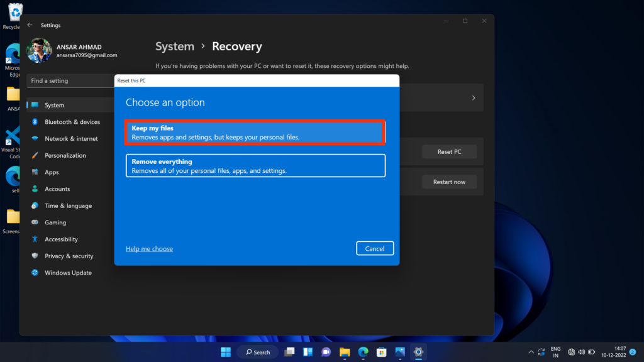Open network status in the tray
Screen dimensions: 644x362
click(571, 352)
